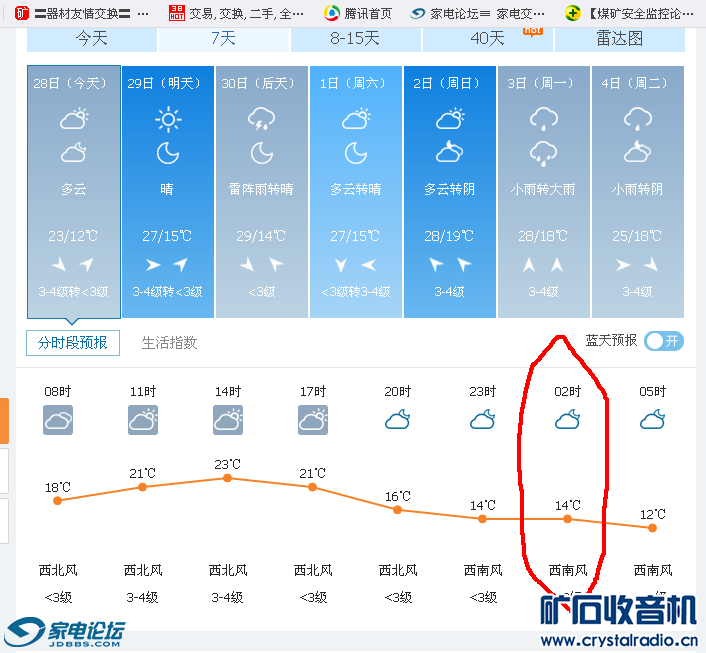
Task: Select the 30日(后天) thunderstorm forecast card
Action: [x=262, y=192]
